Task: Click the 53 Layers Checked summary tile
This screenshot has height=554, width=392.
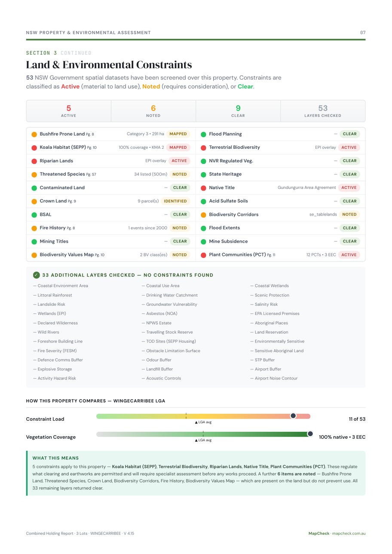Action: [x=323, y=111]
